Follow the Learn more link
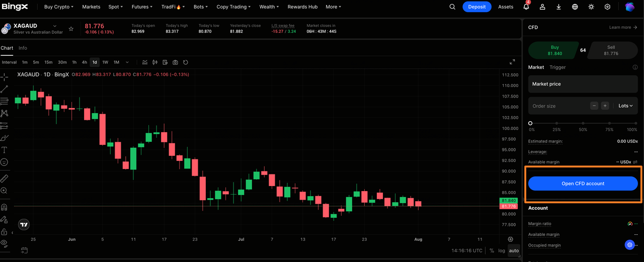Screen dimensions: 644x262 click(x=623, y=28)
